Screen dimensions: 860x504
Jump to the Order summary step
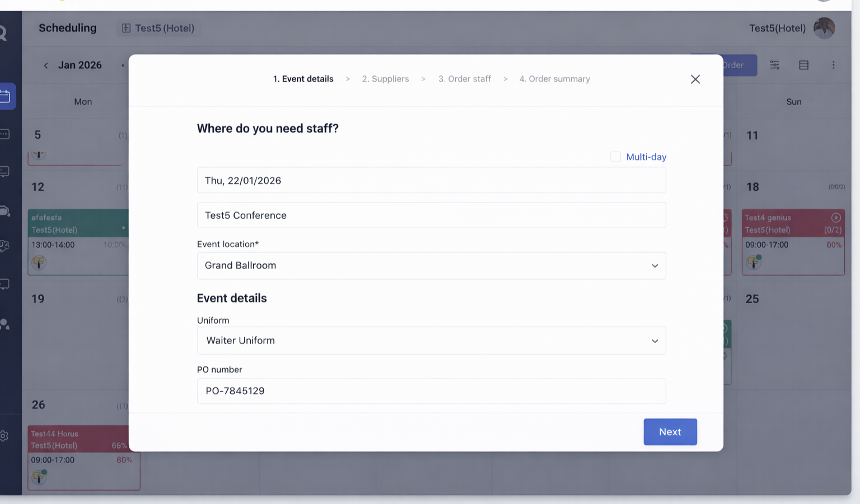pos(554,79)
